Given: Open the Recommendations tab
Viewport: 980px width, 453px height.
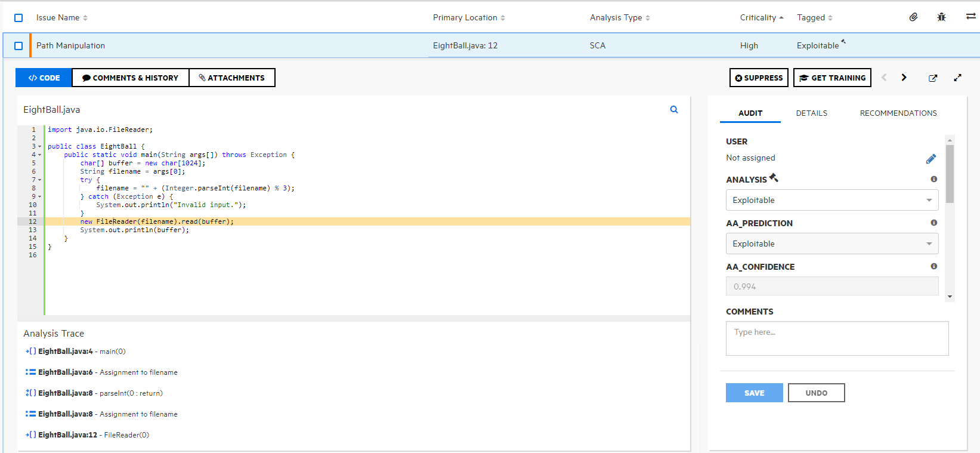Looking at the screenshot, I should (898, 113).
